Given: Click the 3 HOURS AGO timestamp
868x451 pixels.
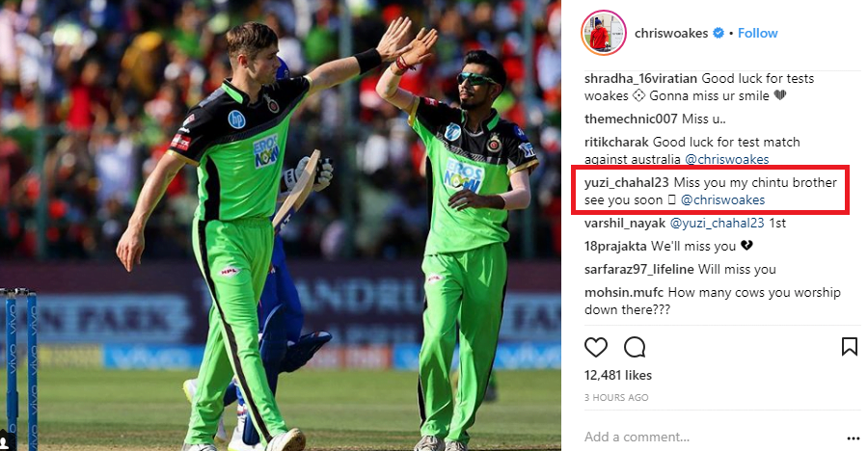Looking at the screenshot, I should 616,397.
